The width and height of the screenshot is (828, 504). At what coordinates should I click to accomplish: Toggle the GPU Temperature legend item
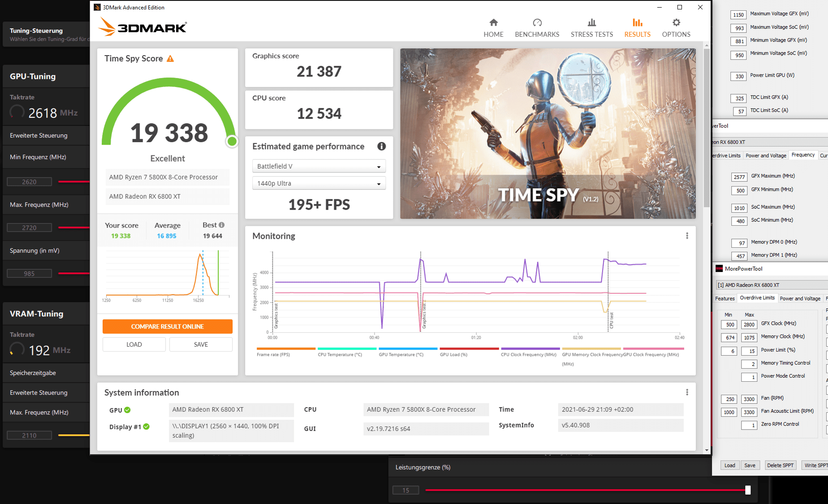(408, 352)
